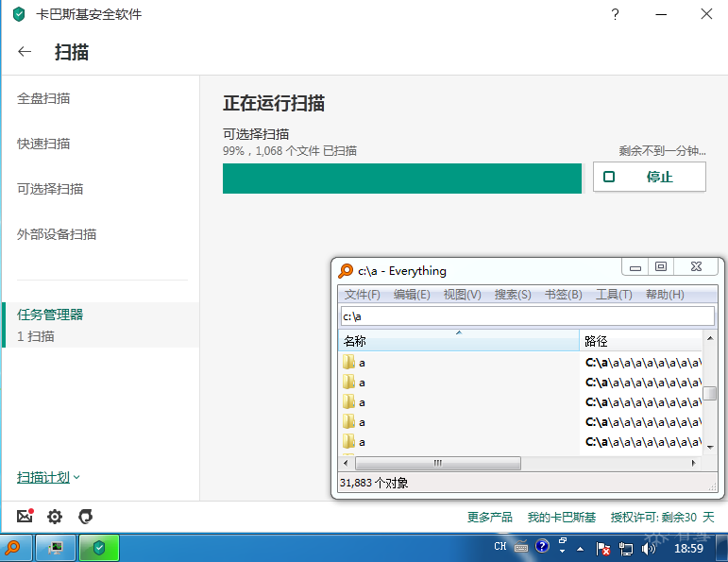Image resolution: width=728 pixels, height=562 pixels.
Task: Click Everything horizontal scrollbar left arrow
Action: [346, 463]
